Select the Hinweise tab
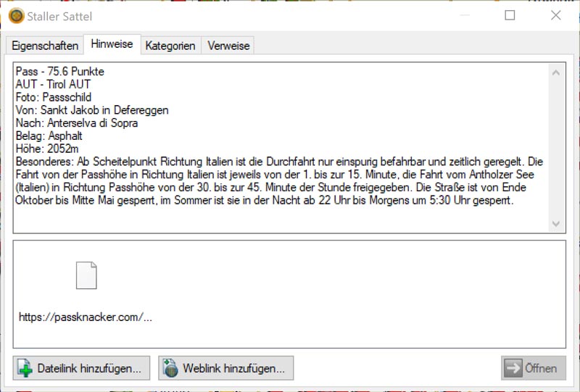 (112, 44)
